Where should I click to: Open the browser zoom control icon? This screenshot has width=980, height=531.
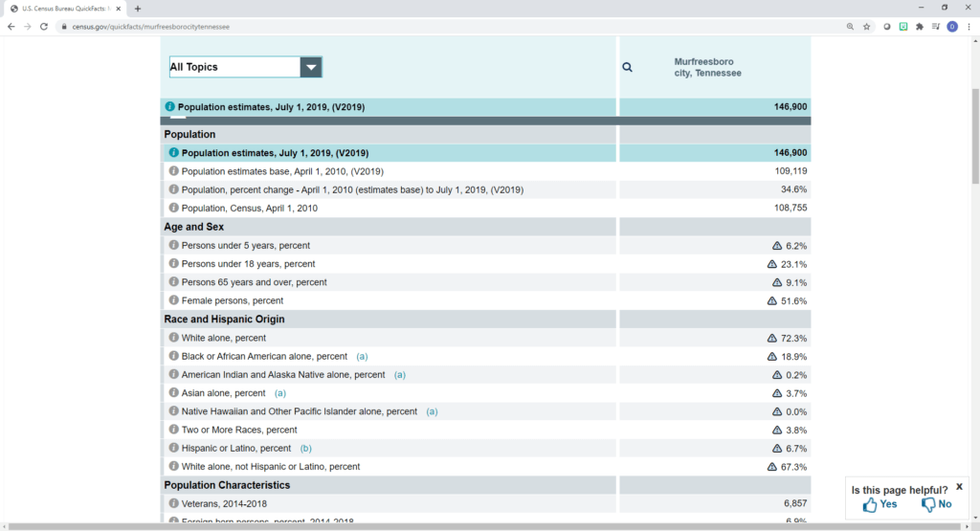[x=850, y=27]
